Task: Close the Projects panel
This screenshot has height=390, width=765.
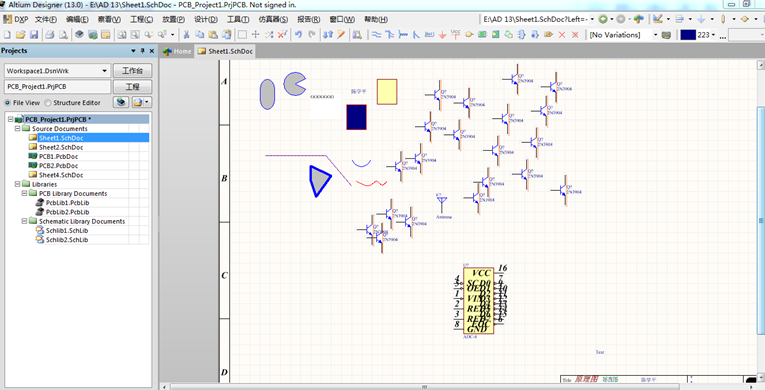Action: point(152,51)
